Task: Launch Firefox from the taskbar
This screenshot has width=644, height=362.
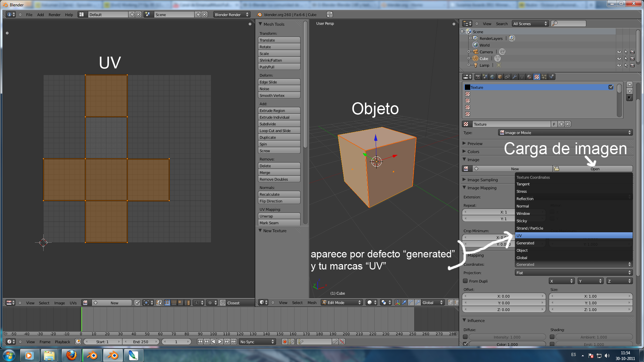Action: (x=71, y=355)
